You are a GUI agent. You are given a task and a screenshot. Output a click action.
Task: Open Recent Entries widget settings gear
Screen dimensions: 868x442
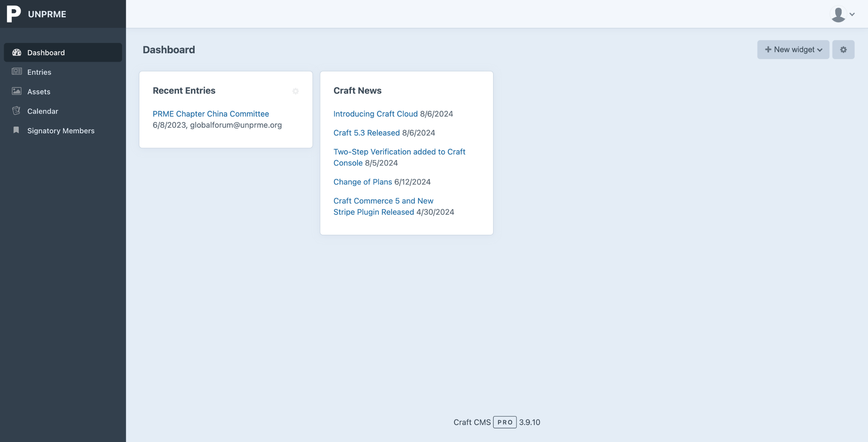click(295, 91)
